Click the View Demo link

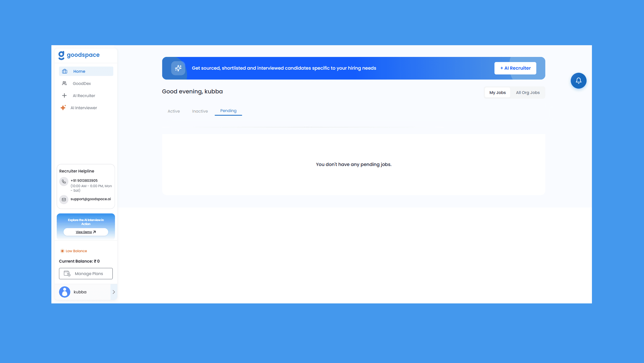tap(86, 232)
